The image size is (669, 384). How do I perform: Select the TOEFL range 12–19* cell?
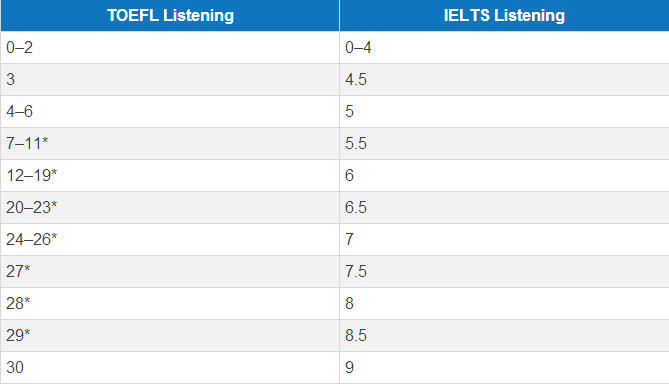click(x=170, y=175)
